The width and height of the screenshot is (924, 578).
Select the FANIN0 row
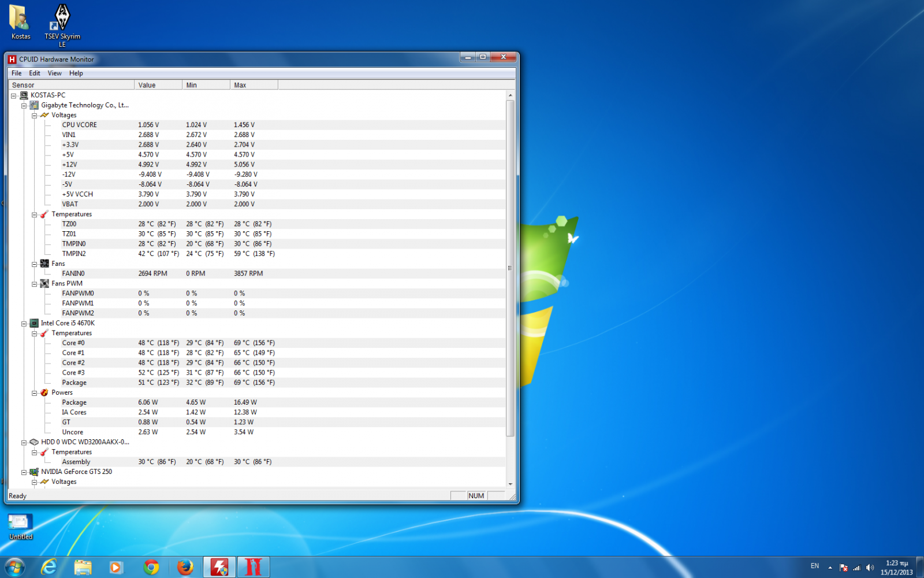tap(283, 273)
